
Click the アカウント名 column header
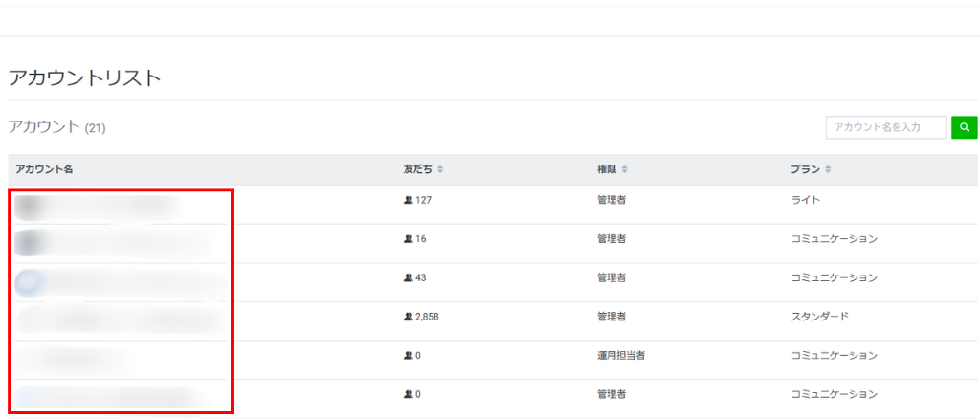(x=44, y=169)
